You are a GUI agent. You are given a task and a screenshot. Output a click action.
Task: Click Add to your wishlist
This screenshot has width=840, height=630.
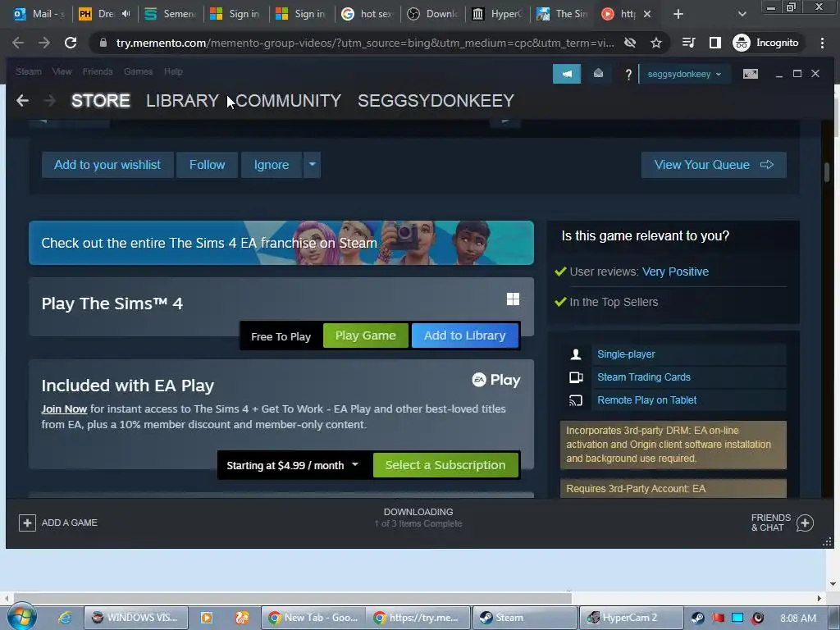[x=107, y=164]
